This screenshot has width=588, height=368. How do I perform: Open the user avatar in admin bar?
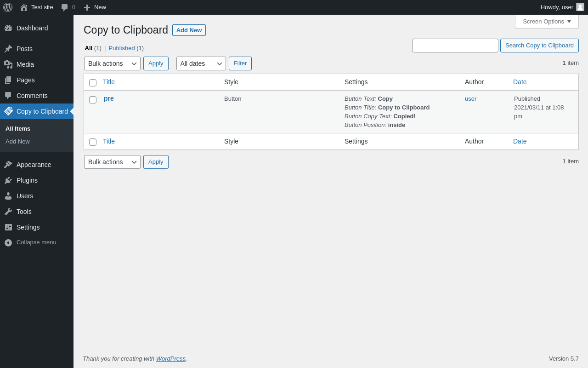[x=580, y=7]
